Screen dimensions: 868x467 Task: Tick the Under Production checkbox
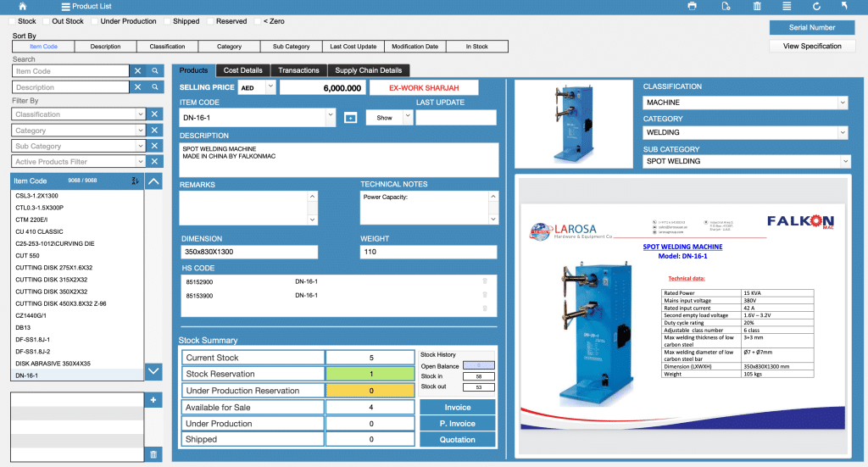[93, 21]
